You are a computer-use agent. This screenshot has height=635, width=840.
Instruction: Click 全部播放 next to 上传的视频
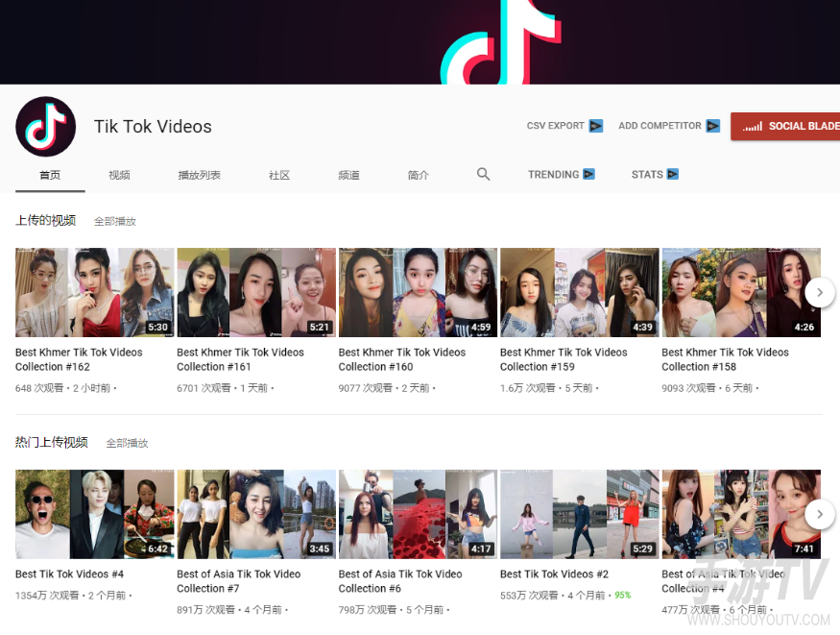pos(115,221)
